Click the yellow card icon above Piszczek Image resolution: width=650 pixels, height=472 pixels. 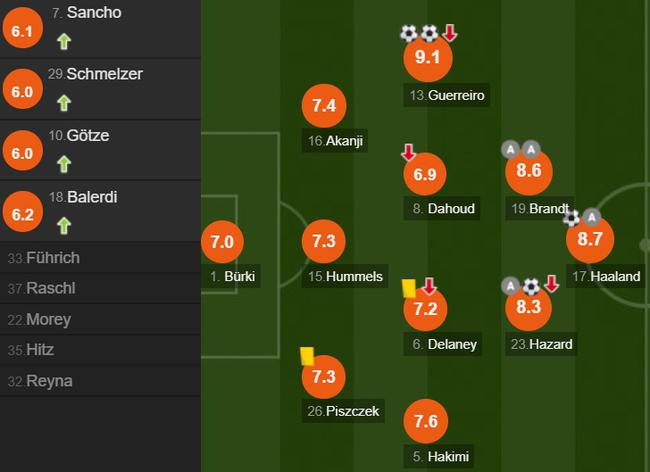(307, 354)
